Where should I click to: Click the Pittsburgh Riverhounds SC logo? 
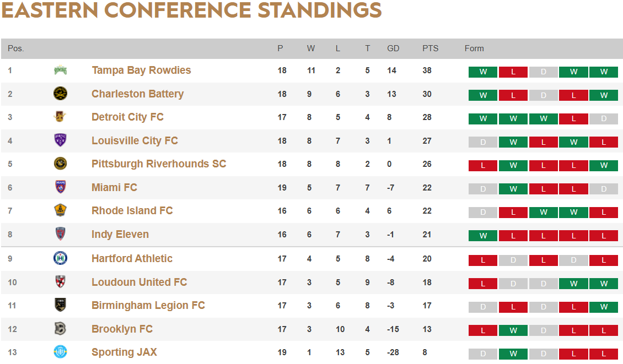coord(61,164)
